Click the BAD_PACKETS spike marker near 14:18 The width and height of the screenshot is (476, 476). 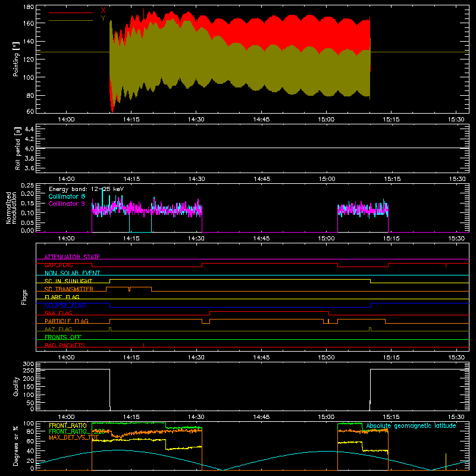click(x=143, y=345)
